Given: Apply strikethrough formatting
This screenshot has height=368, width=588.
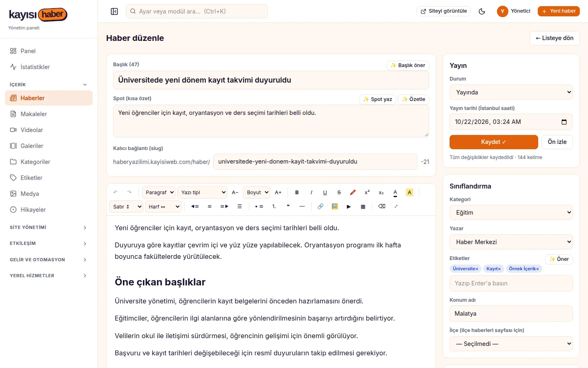Looking at the screenshot, I should (x=339, y=193).
